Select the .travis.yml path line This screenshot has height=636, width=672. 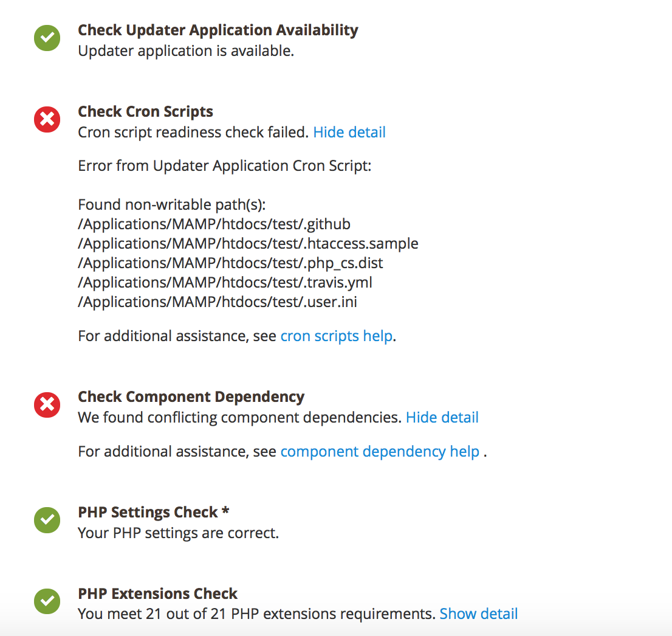[x=225, y=282]
